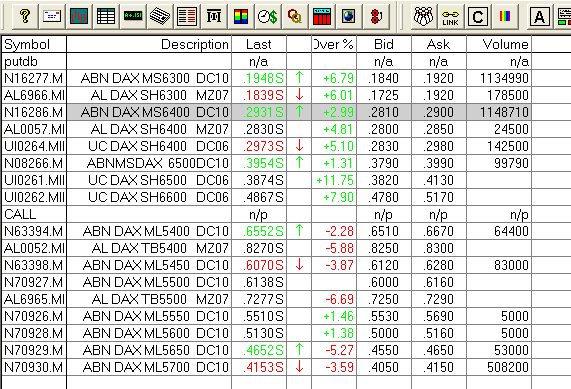Click symbol N70930.M in the list

[34, 367]
